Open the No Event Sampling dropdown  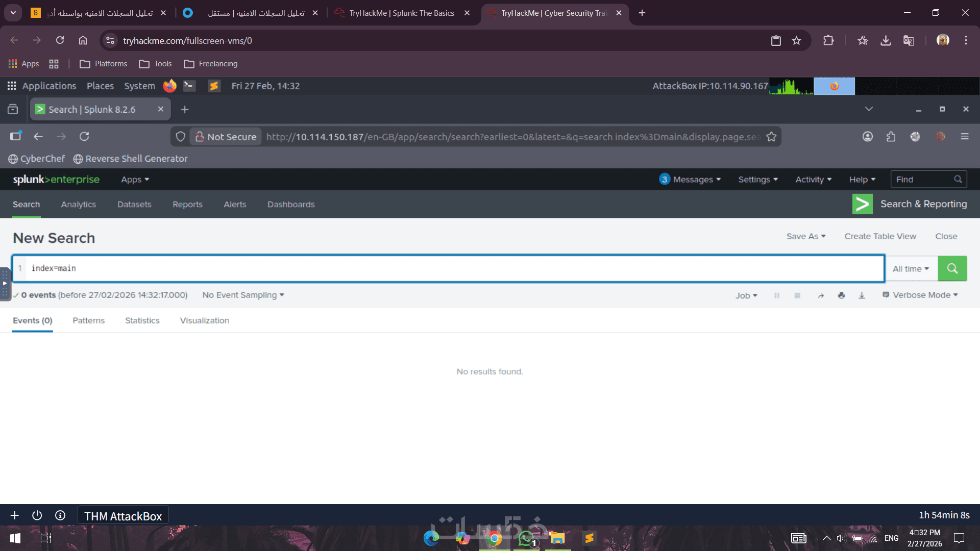(x=243, y=295)
